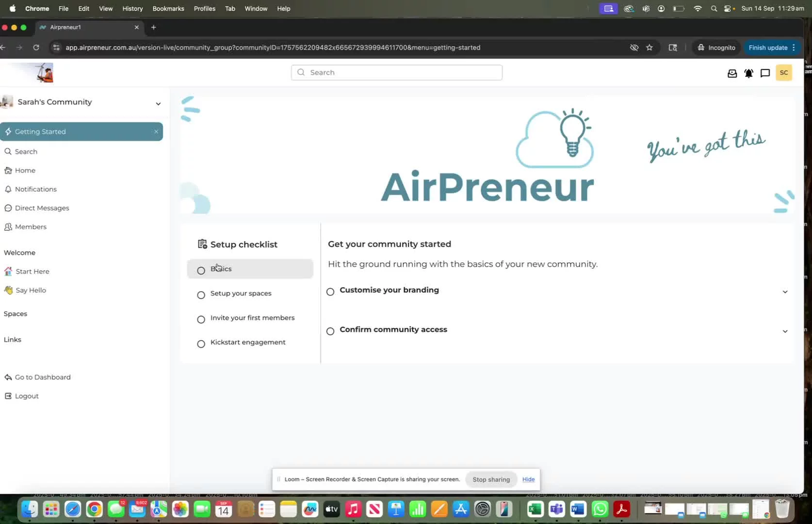Click the AirPreneur logo thumbnail at top left
This screenshot has height=524, width=812.
click(x=44, y=73)
